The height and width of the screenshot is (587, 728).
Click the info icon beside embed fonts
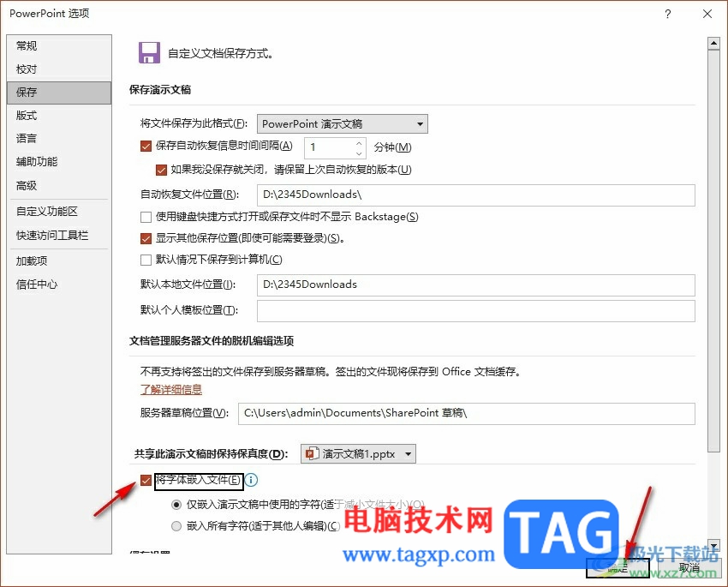tap(251, 480)
